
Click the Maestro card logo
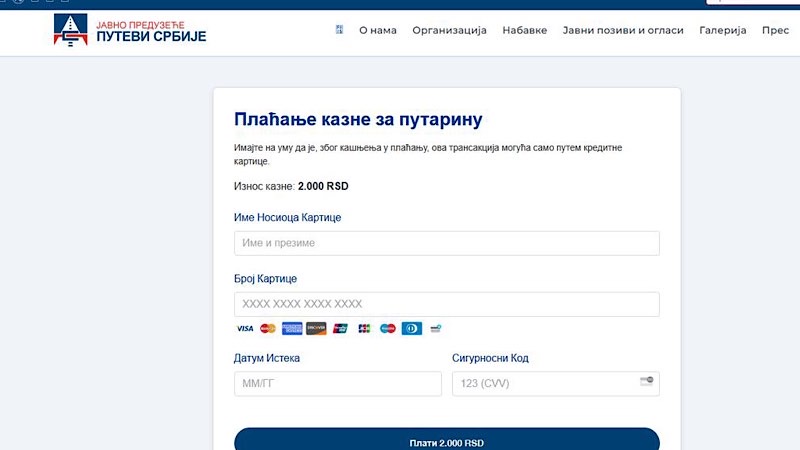click(x=388, y=329)
